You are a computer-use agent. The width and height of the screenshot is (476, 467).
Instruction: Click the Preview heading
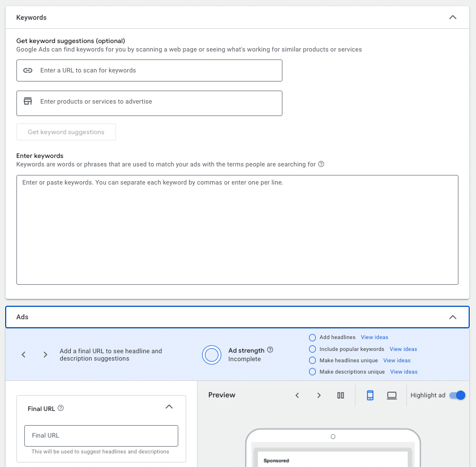click(222, 395)
